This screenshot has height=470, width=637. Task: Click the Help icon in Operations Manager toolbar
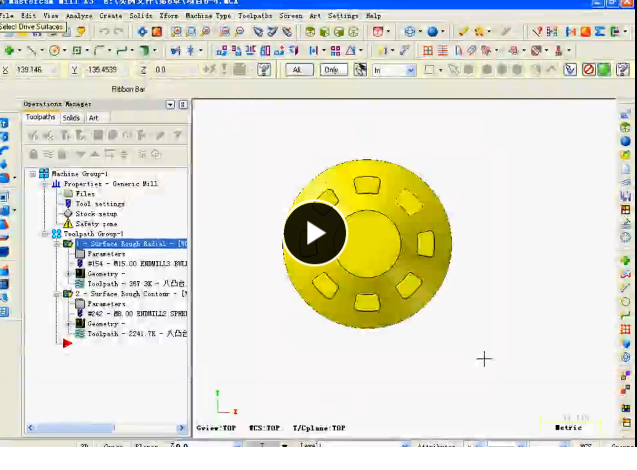(177, 135)
